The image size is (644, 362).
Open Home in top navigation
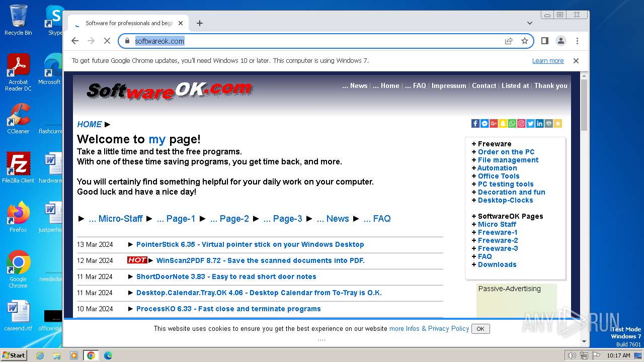tap(386, 85)
